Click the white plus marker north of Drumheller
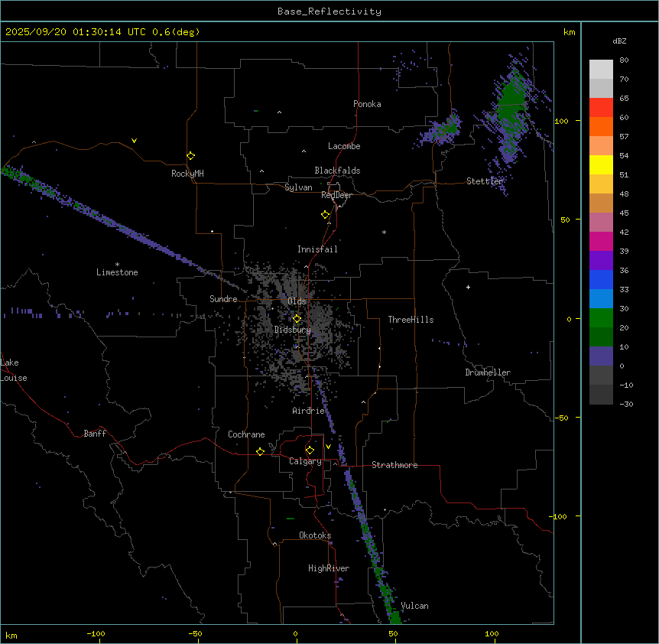659x644 pixels. (x=468, y=287)
